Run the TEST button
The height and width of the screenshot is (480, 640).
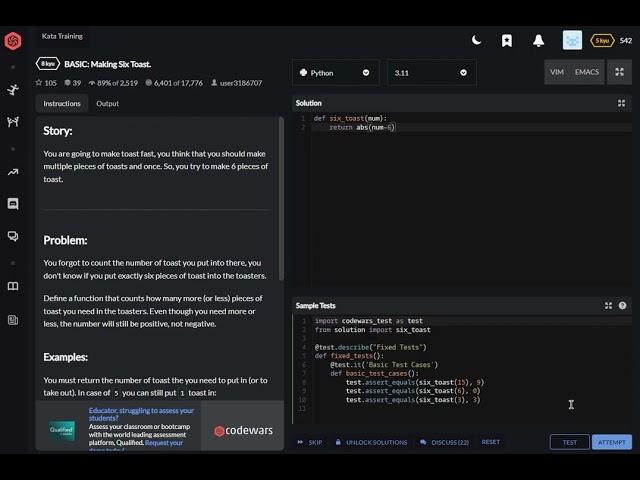[570, 442]
